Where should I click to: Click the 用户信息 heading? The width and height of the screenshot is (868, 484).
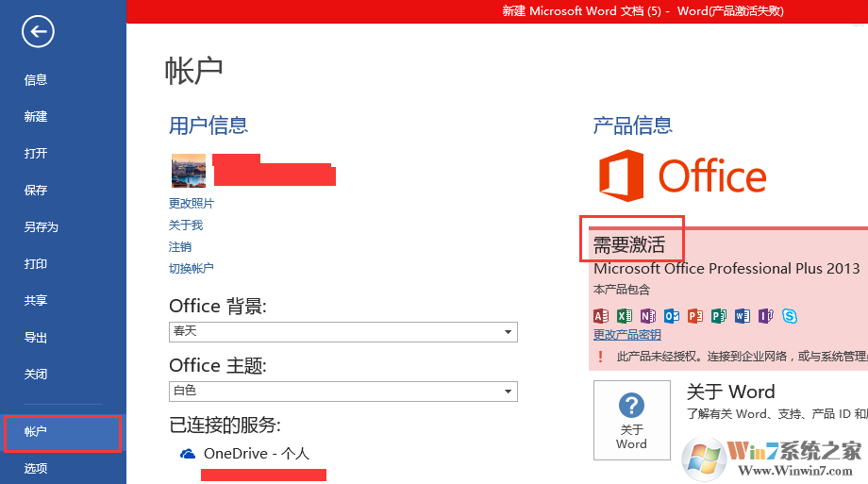(209, 125)
